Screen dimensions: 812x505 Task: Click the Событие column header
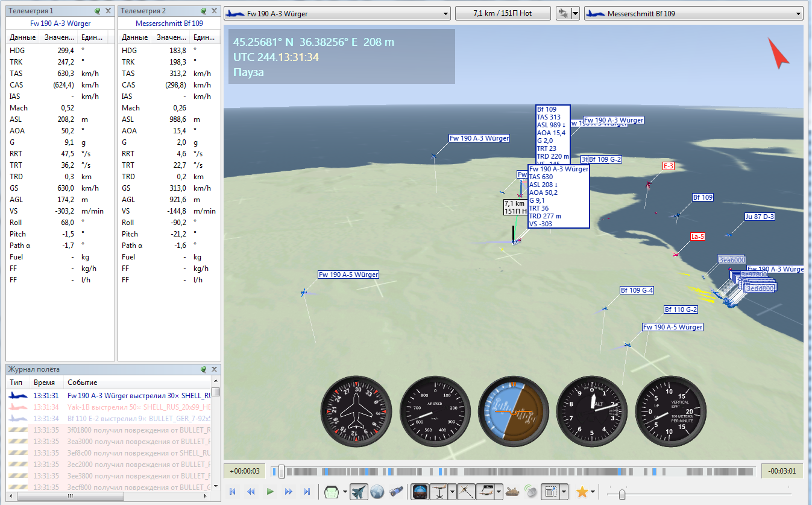coord(83,383)
